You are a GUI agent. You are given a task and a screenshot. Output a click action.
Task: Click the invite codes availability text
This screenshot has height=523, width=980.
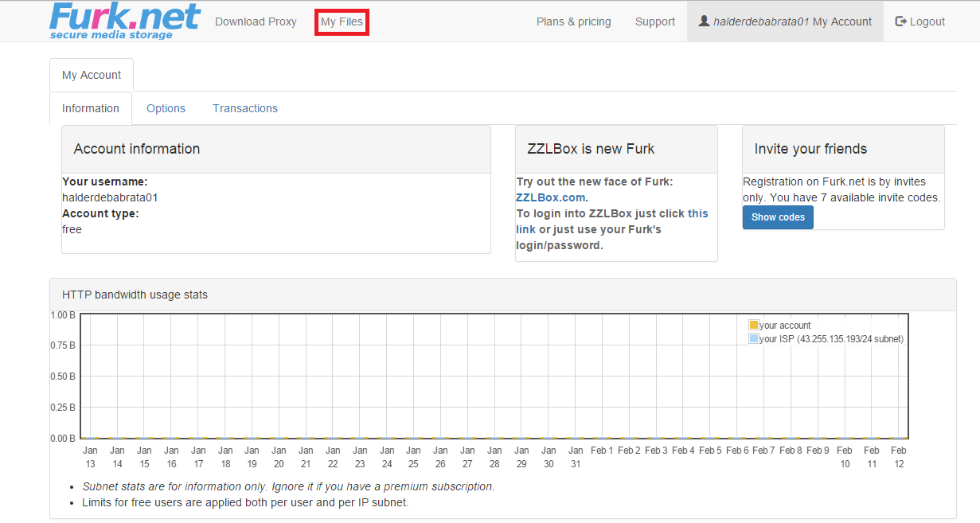tap(841, 189)
